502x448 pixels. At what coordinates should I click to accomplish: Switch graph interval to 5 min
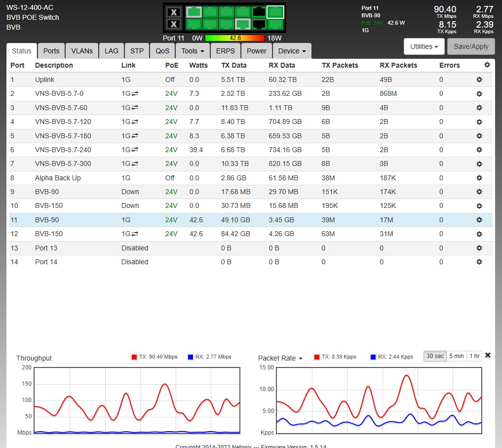pos(457,356)
